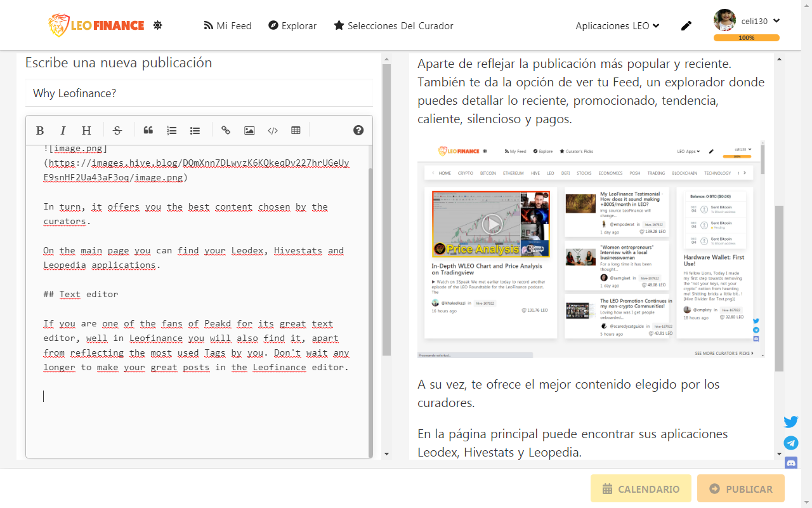Screen dimensions: 812x508
Task: Click the 100% voting power bar
Action: [747, 38]
